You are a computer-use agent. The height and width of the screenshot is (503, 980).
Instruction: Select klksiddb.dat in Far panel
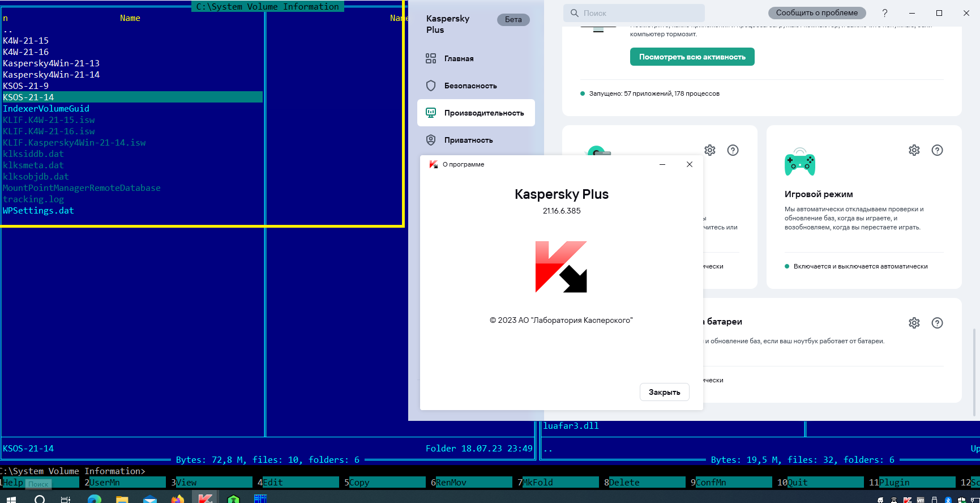pyautogui.click(x=33, y=154)
